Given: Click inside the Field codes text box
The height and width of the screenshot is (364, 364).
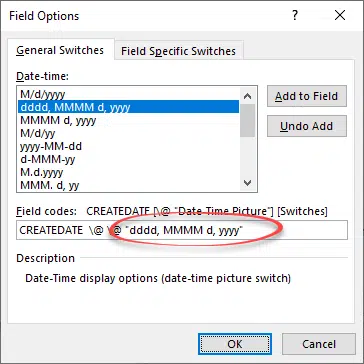Looking at the screenshot, I should pyautogui.click(x=182, y=230).
